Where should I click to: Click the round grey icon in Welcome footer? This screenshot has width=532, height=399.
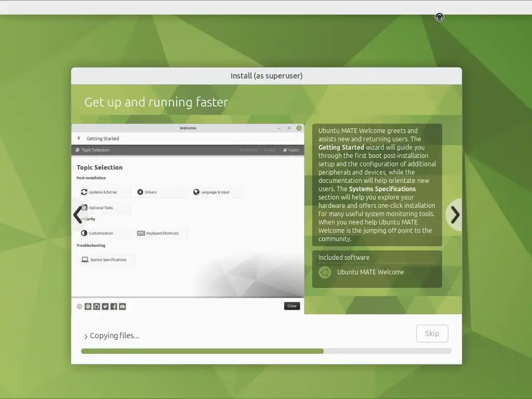click(79, 307)
